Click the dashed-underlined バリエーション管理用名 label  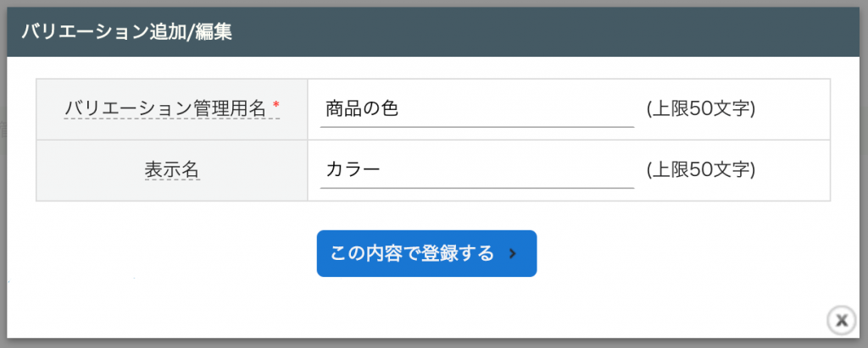click(x=167, y=109)
